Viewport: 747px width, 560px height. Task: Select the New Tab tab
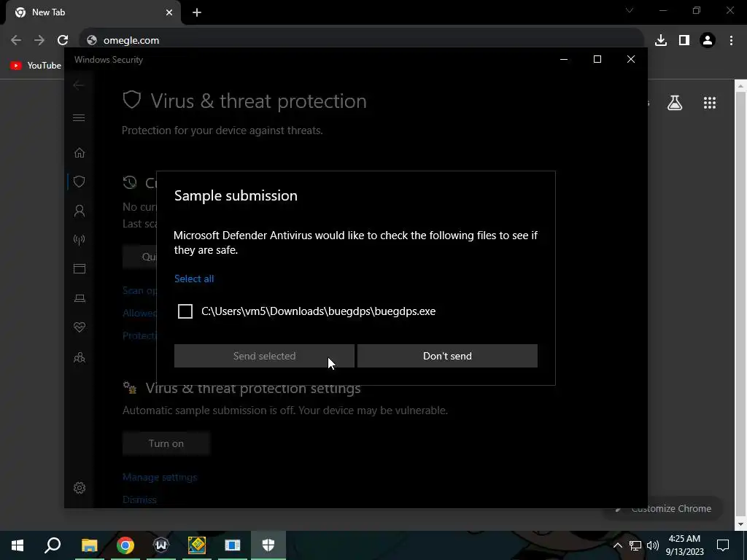[93, 12]
